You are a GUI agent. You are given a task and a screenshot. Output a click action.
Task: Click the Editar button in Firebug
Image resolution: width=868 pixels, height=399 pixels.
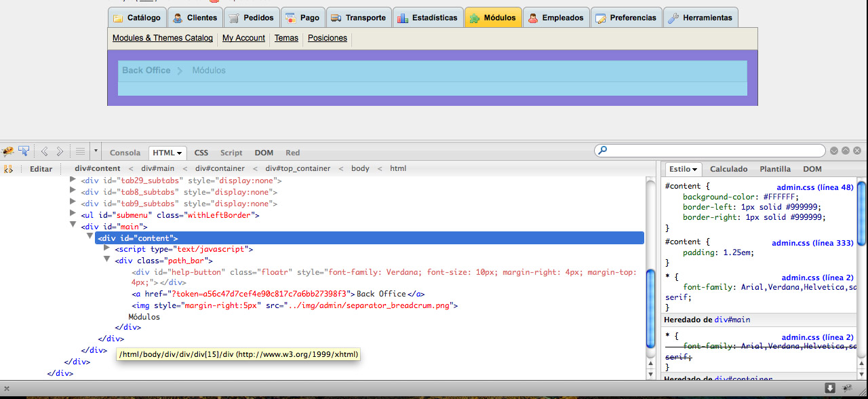(x=41, y=169)
